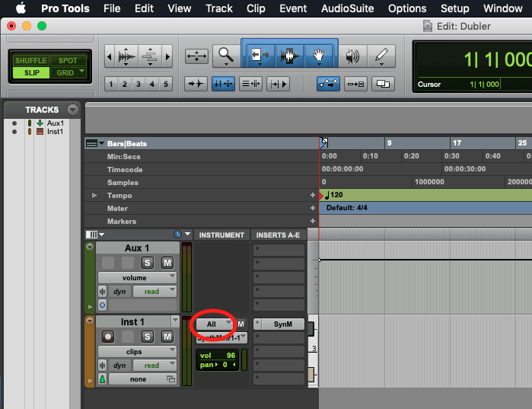Open the ruler view selector menu
532x409 pixels.
pos(94,144)
